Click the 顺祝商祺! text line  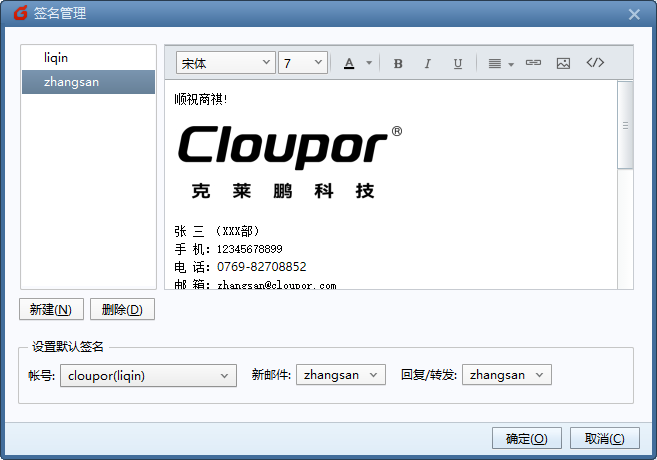coord(201,99)
